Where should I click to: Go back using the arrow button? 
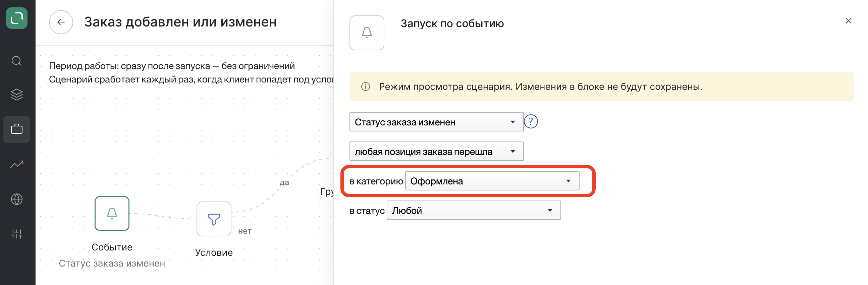pyautogui.click(x=61, y=22)
